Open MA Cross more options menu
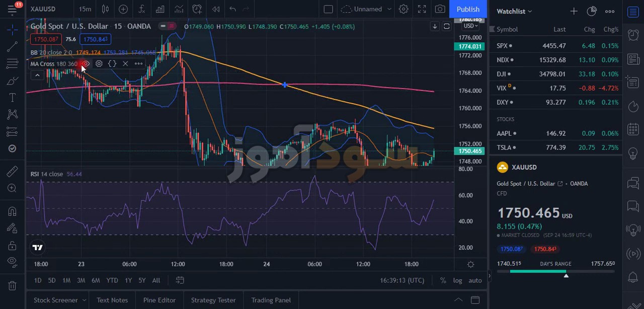 [138, 63]
